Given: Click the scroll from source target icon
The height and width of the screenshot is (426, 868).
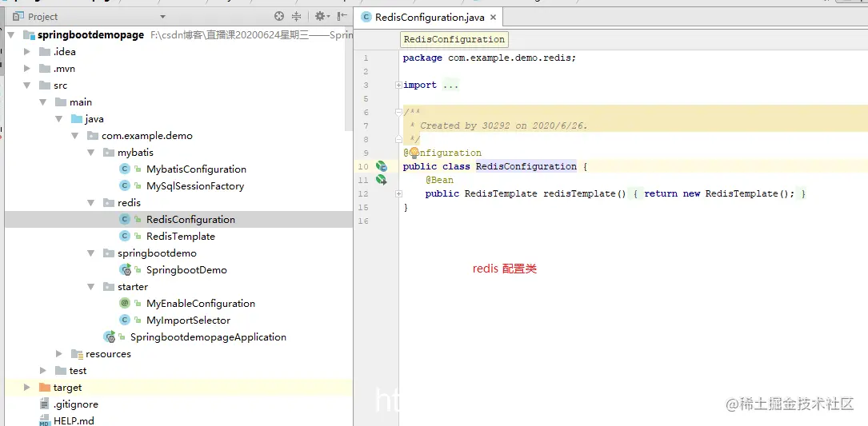Looking at the screenshot, I should tap(279, 17).
